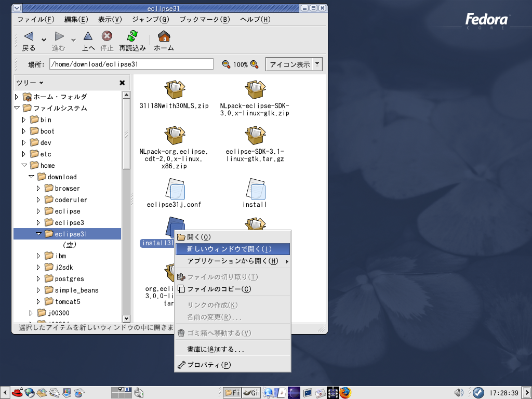This screenshot has width=532, height=399.
Task: Reload the folder with 再読込み
Action: (132, 41)
